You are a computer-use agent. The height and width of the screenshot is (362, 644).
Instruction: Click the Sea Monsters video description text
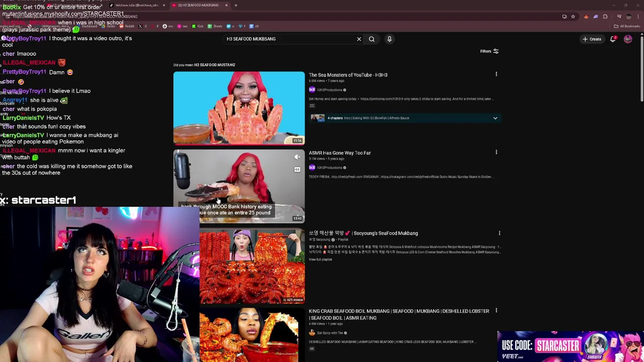[400, 99]
